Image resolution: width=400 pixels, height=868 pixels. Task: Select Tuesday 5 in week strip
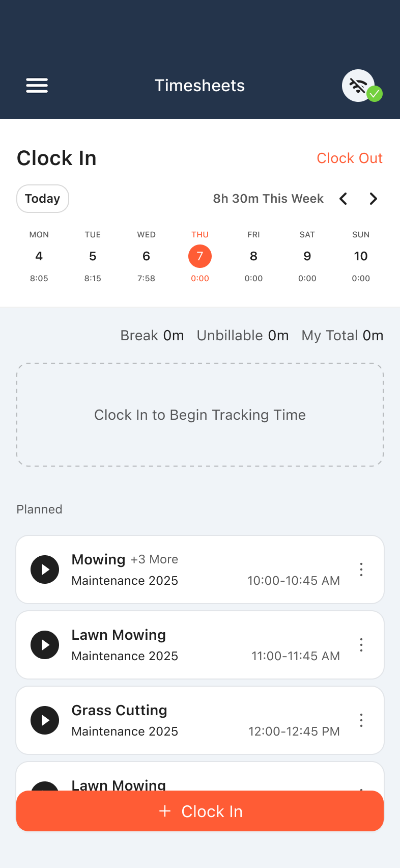click(93, 256)
